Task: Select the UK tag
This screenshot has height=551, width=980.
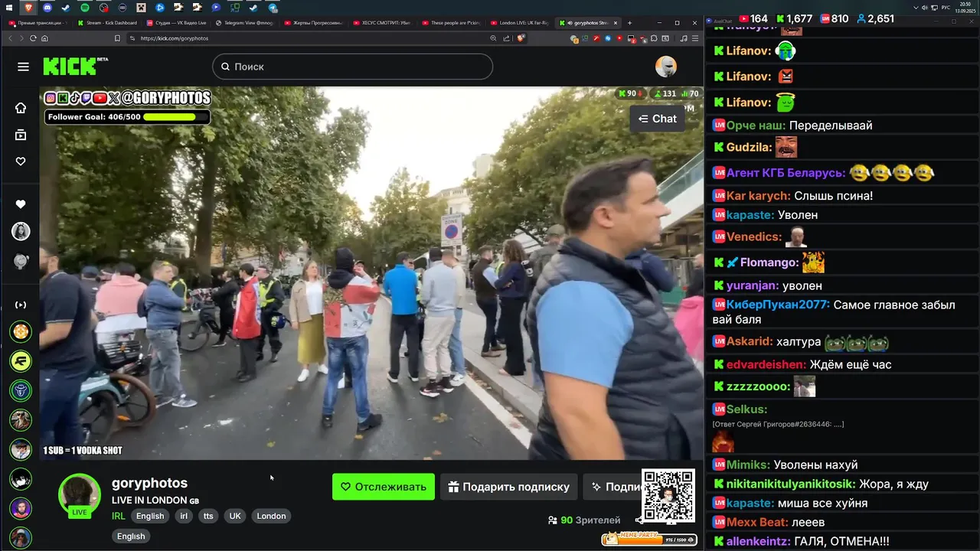Action: click(x=235, y=516)
